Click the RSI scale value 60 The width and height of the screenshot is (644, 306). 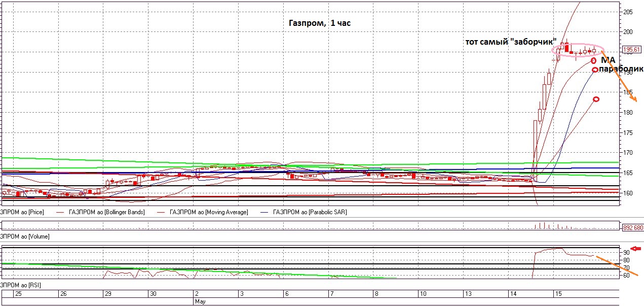pos(627,276)
